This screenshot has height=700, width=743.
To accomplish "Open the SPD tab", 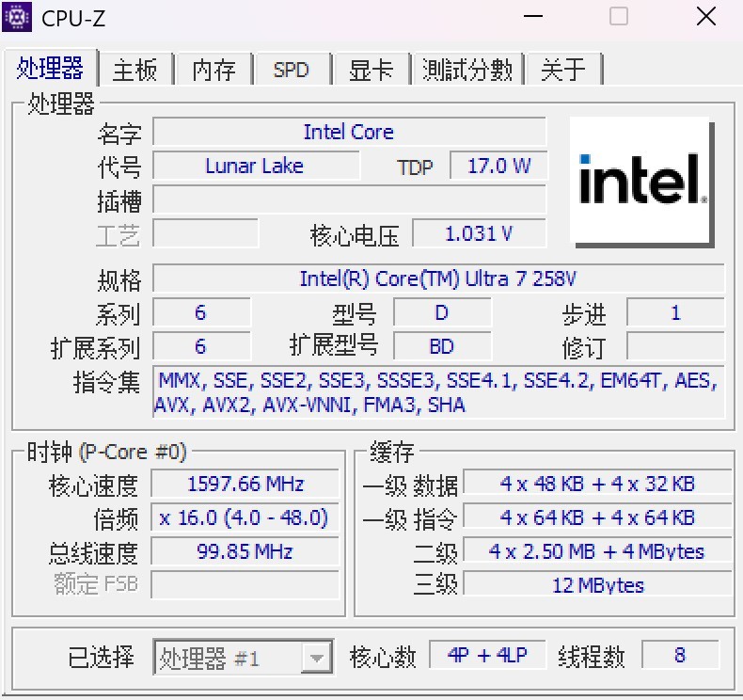I will (x=291, y=71).
